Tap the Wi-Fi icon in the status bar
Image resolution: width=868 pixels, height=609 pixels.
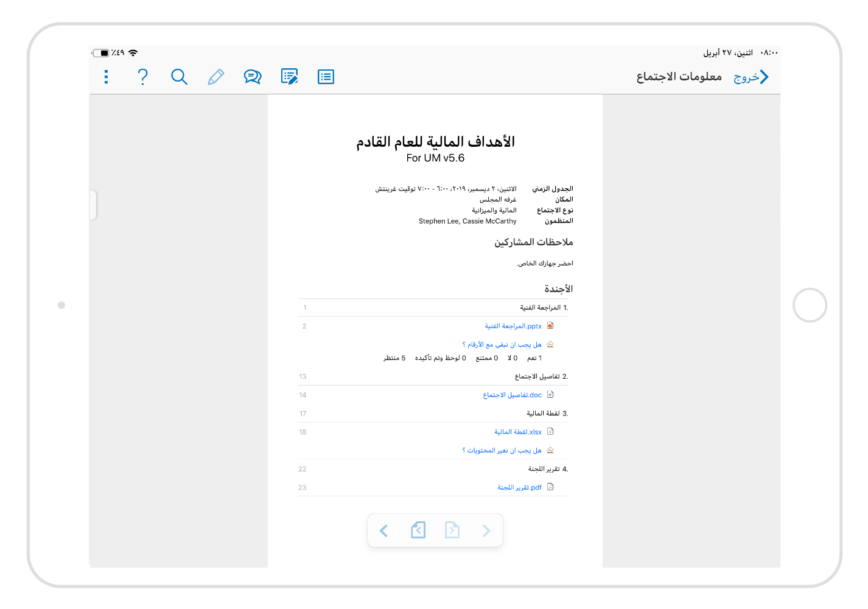point(135,53)
